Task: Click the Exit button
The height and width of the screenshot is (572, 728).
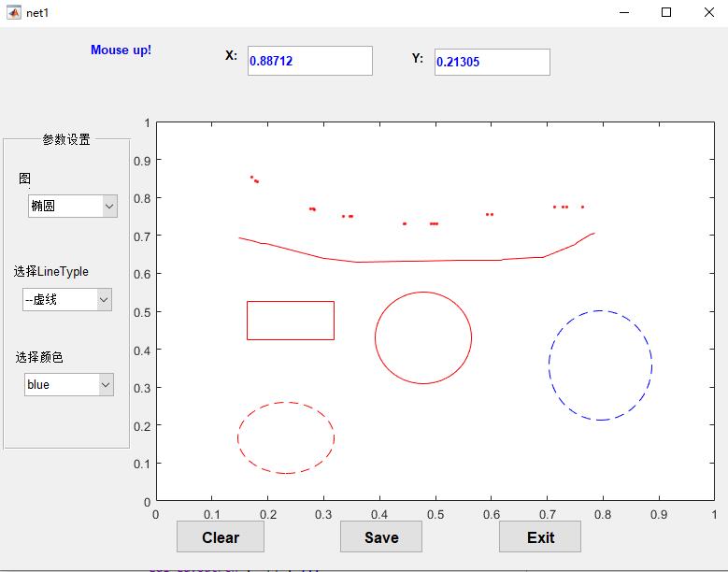Action: point(540,537)
